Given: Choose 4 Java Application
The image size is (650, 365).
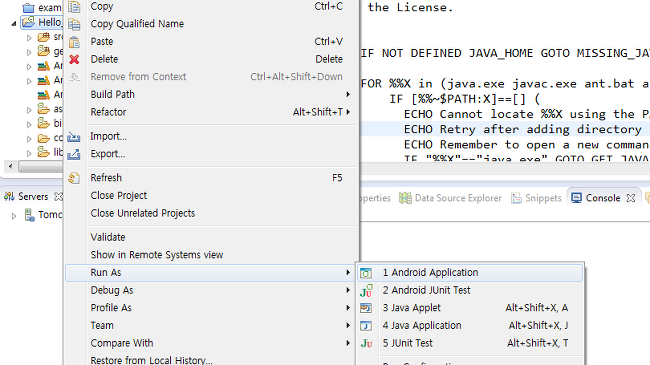Looking at the screenshot, I should (471, 326).
